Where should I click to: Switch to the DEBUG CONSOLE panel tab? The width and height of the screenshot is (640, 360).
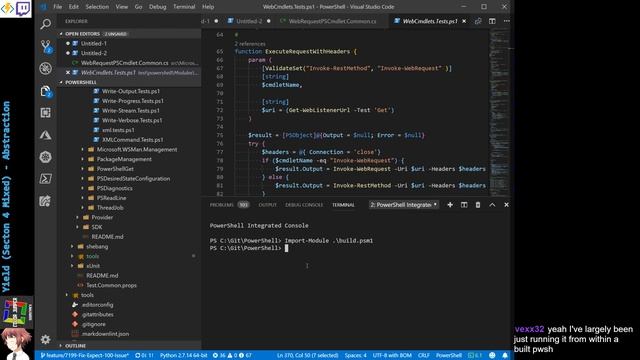click(x=304, y=205)
